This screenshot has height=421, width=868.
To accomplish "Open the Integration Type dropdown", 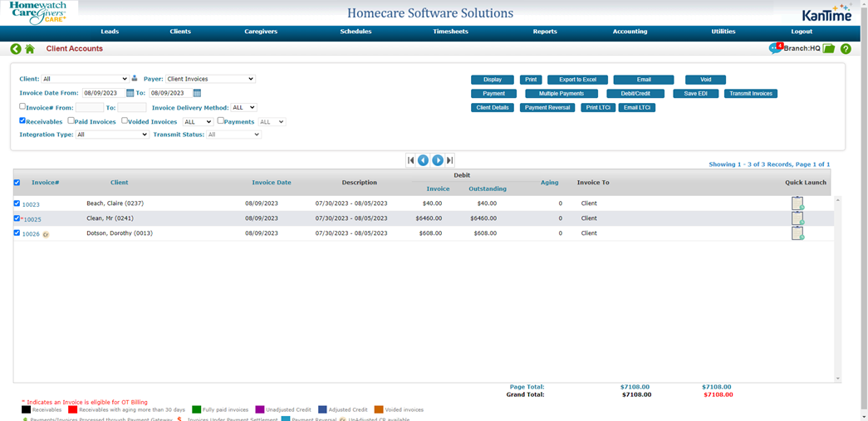I will coord(111,135).
